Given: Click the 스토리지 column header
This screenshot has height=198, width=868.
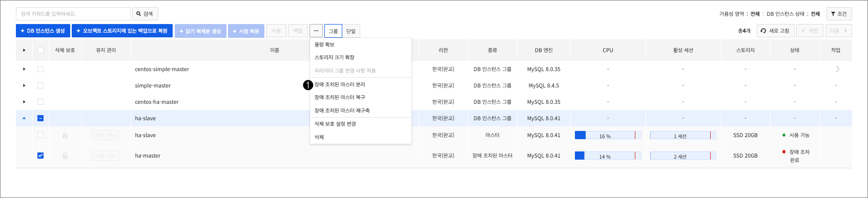Looking at the screenshot, I should click(746, 50).
